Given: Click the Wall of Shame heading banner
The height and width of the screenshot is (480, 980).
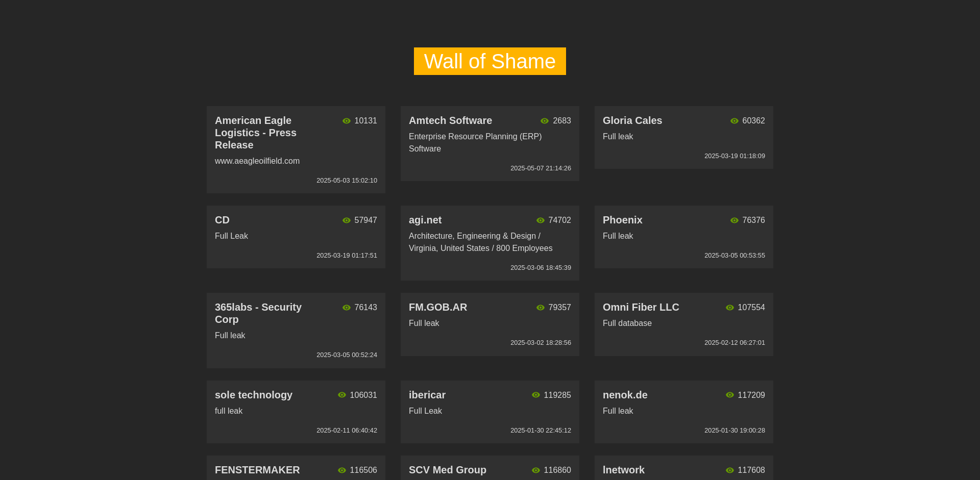Looking at the screenshot, I should 489,61.
